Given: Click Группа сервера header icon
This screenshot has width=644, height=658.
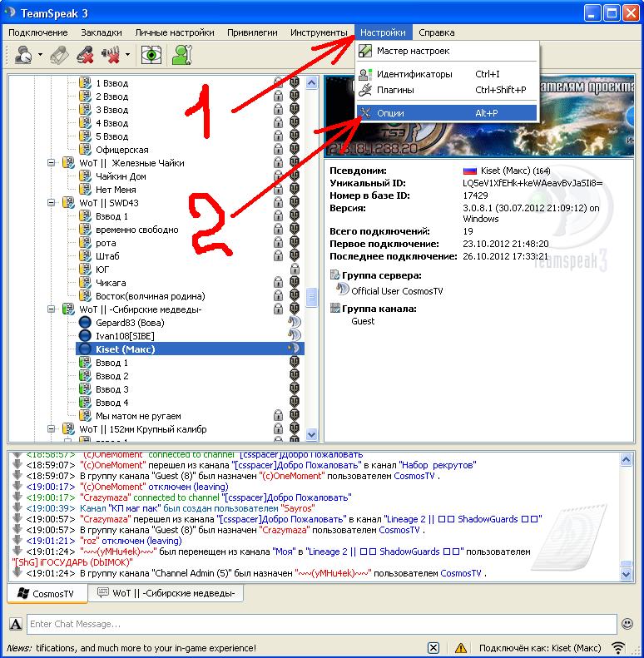Looking at the screenshot, I should coord(334,275).
